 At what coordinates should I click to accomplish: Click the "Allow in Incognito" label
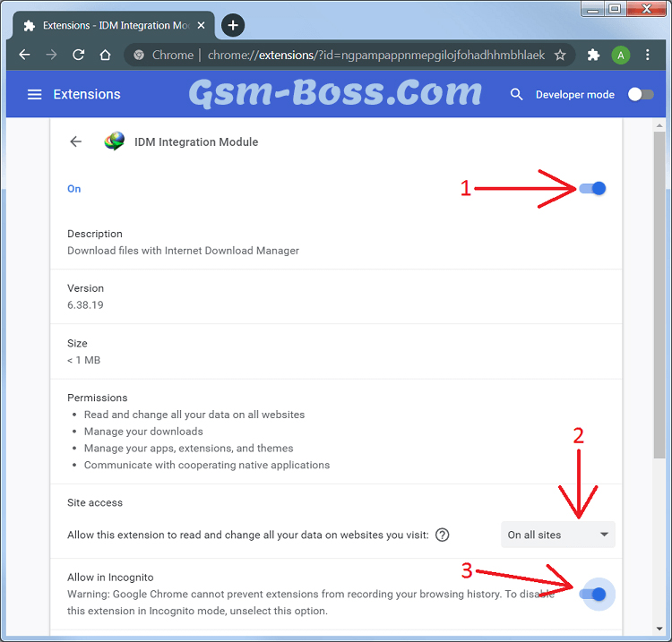tap(110, 578)
